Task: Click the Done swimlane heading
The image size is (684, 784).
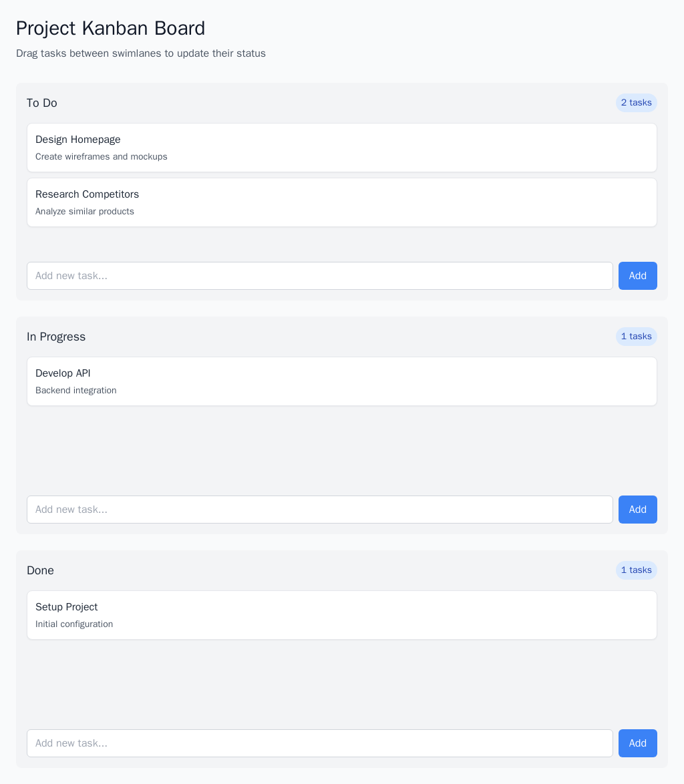Action: pos(40,570)
